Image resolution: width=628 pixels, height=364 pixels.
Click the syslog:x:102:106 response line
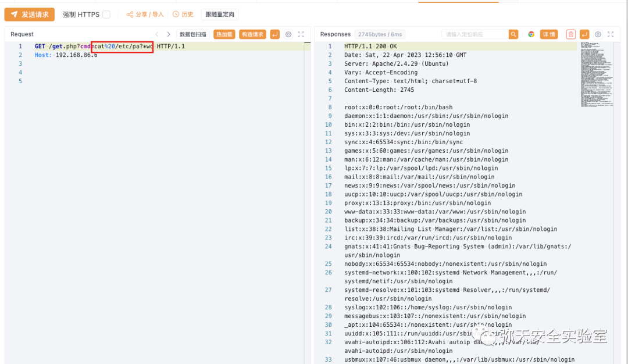point(428,307)
